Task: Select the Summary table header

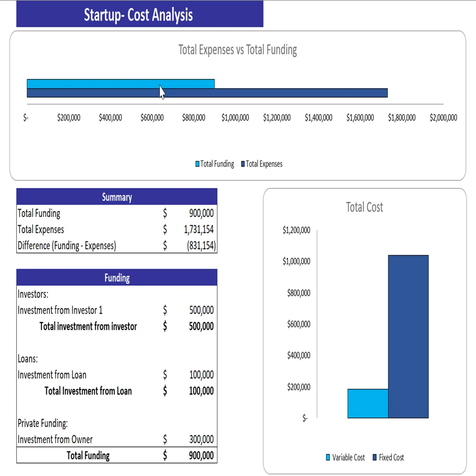Action: pyautogui.click(x=117, y=197)
